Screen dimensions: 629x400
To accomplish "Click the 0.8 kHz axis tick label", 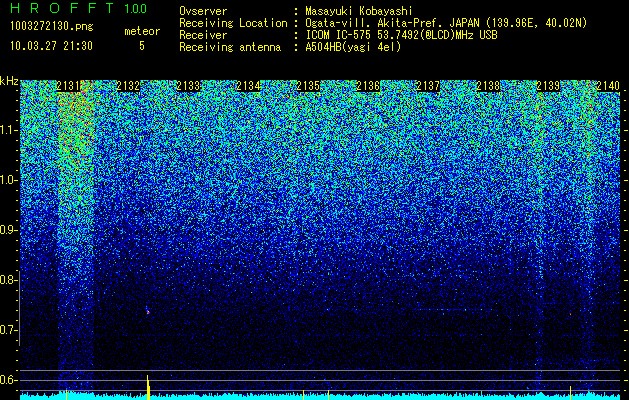I will (x=8, y=280).
